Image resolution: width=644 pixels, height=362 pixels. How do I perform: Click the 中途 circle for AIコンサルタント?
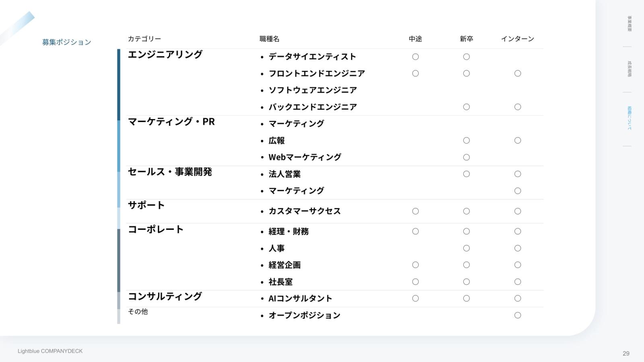click(x=415, y=298)
